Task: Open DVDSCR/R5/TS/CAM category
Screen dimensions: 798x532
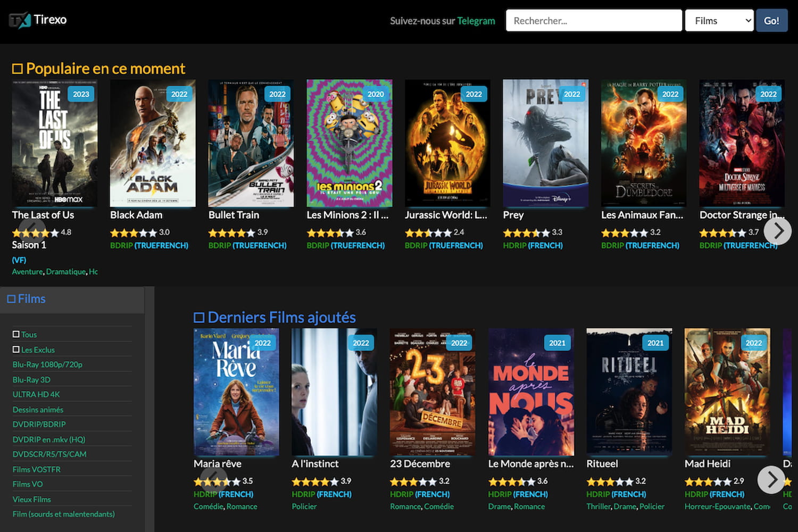Action: [49, 454]
